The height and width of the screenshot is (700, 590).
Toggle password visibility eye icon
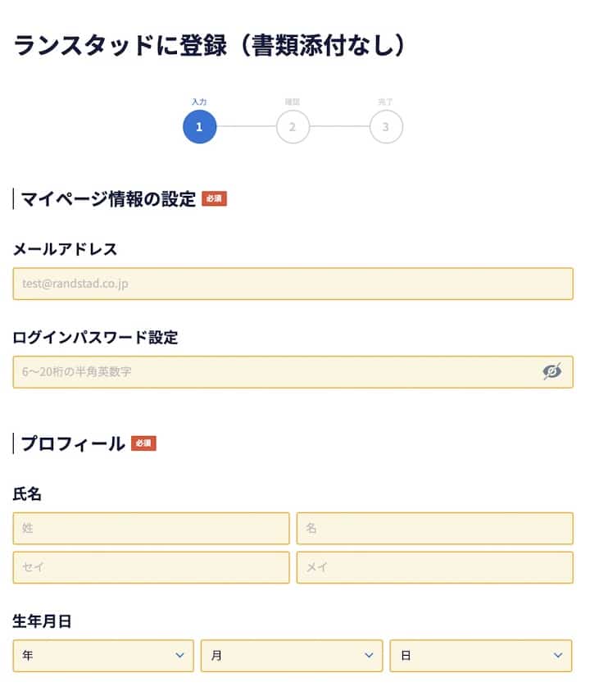[552, 371]
